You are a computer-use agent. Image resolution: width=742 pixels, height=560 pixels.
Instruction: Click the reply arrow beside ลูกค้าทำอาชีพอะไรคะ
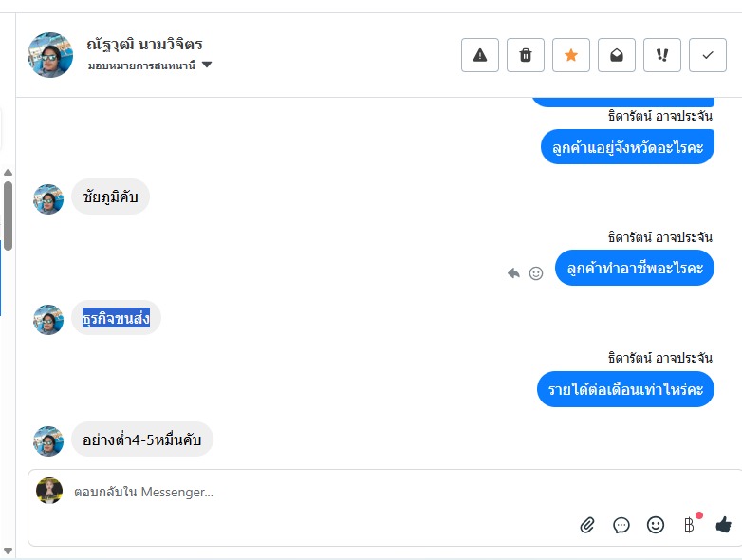(513, 272)
